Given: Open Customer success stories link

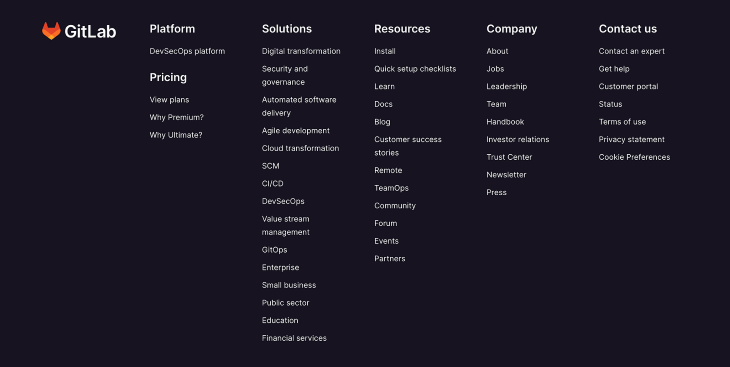Looking at the screenshot, I should coord(408,146).
